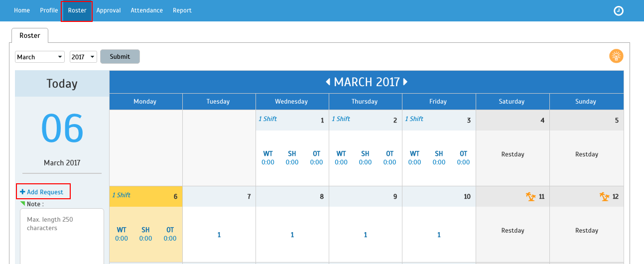Click the shift number 1 on March 10
Screen dimensions: 644x264
pos(439,235)
